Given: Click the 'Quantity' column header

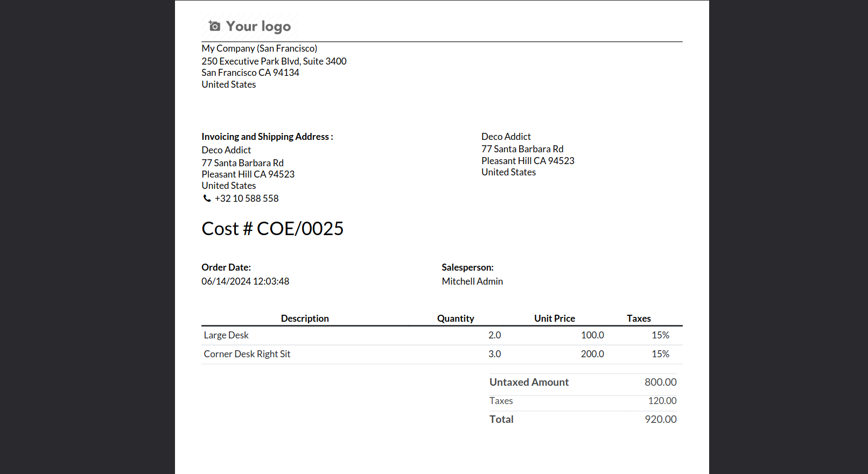Looking at the screenshot, I should pos(456,319).
